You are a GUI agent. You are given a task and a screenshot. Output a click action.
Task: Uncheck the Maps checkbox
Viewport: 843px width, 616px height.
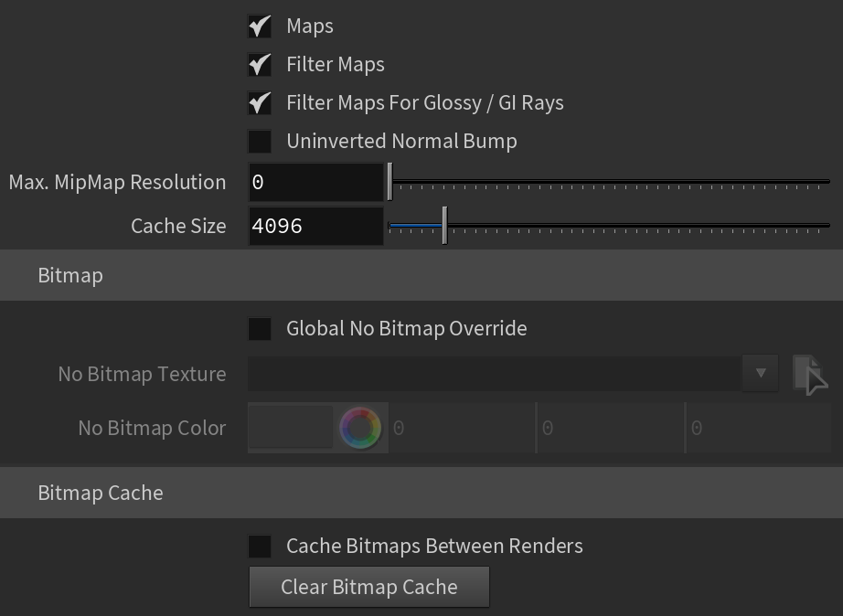(x=260, y=27)
